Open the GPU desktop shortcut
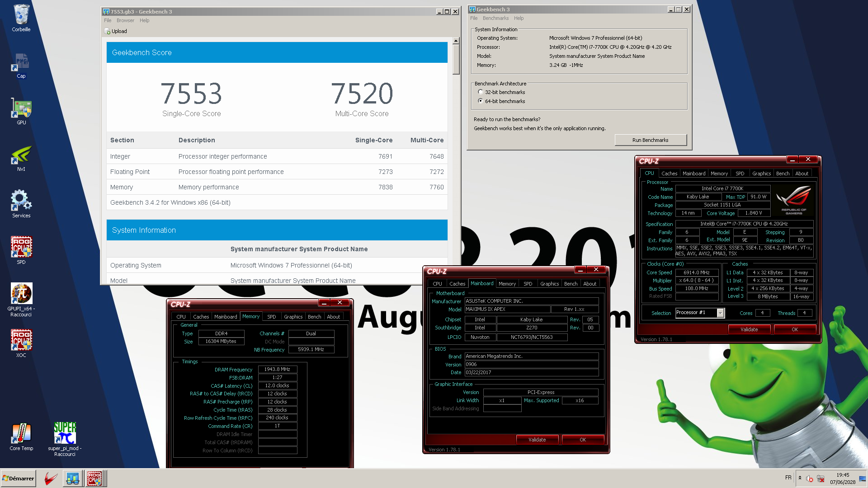 (x=21, y=109)
